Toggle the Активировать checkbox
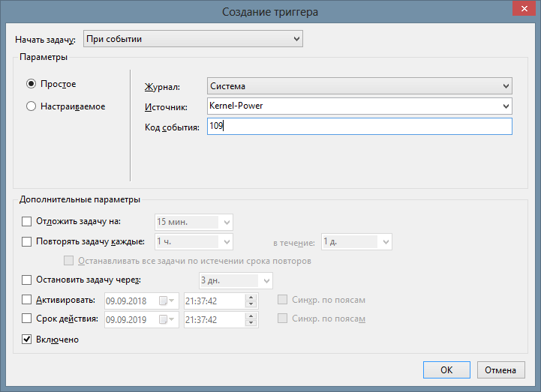541x392 pixels. 28,300
